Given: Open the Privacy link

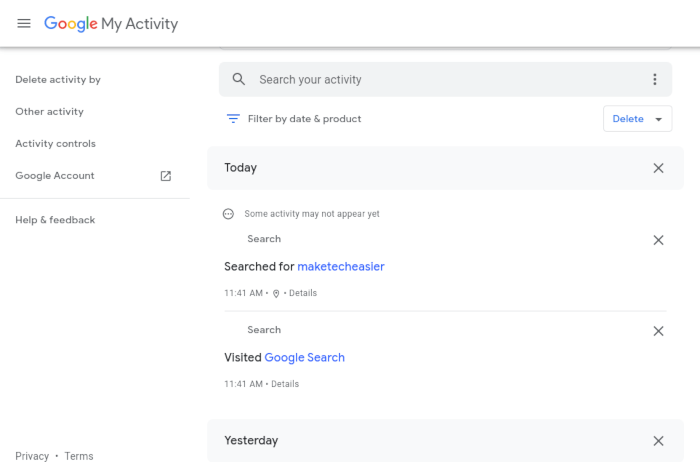Looking at the screenshot, I should (32, 456).
